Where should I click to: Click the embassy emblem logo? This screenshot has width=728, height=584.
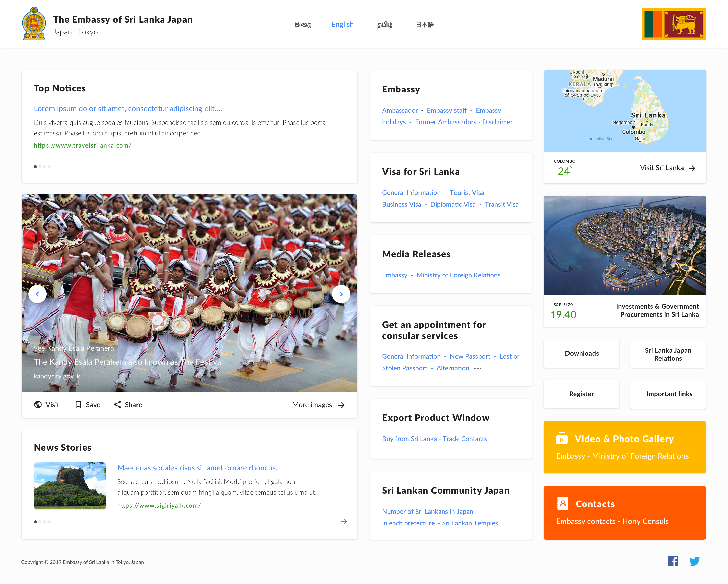pos(34,23)
